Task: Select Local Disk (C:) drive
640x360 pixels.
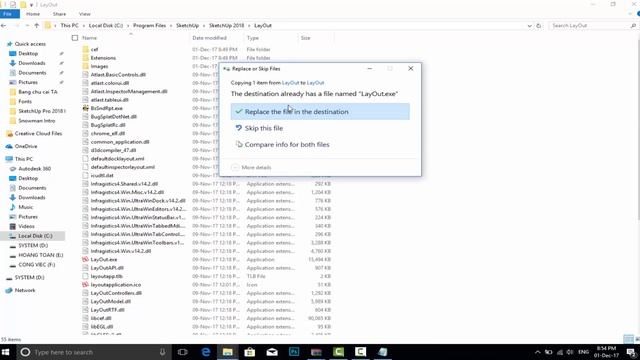Action: tap(35, 236)
